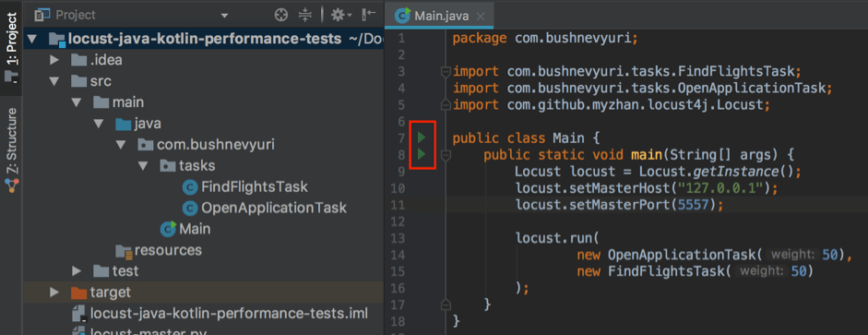Select the java source folder
This screenshot has height=335, width=868.
[148, 124]
